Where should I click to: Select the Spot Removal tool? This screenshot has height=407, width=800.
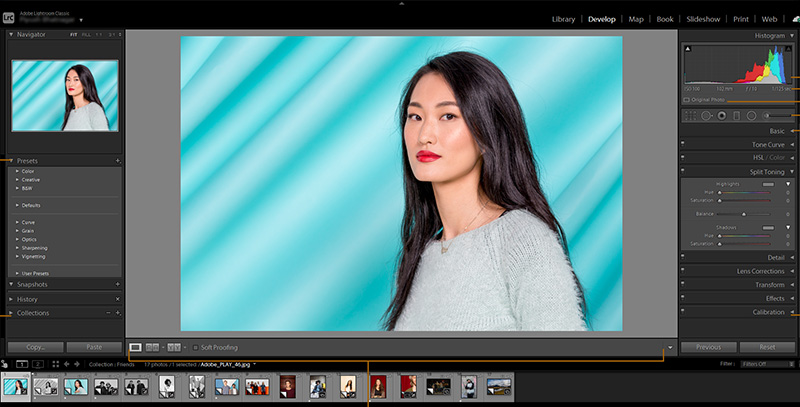coord(705,116)
